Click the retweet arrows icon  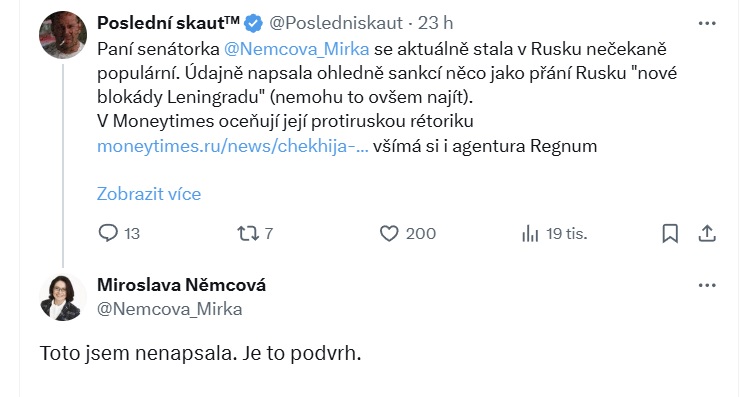248,234
